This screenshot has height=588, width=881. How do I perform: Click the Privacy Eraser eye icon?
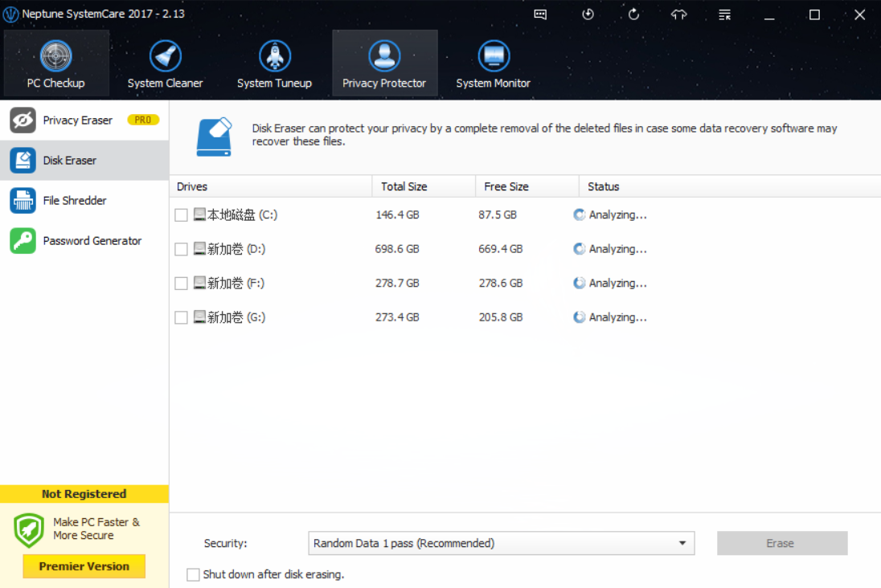pos(23,120)
